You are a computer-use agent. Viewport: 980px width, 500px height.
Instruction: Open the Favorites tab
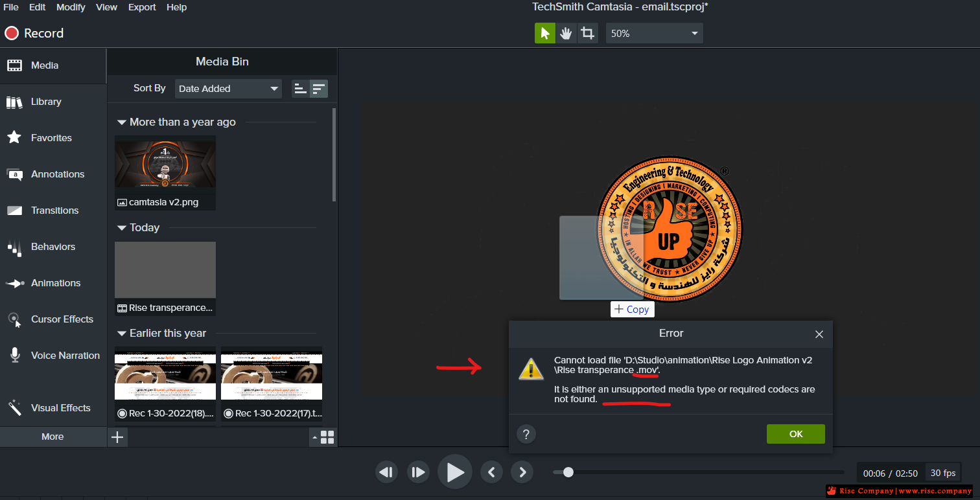[53, 138]
